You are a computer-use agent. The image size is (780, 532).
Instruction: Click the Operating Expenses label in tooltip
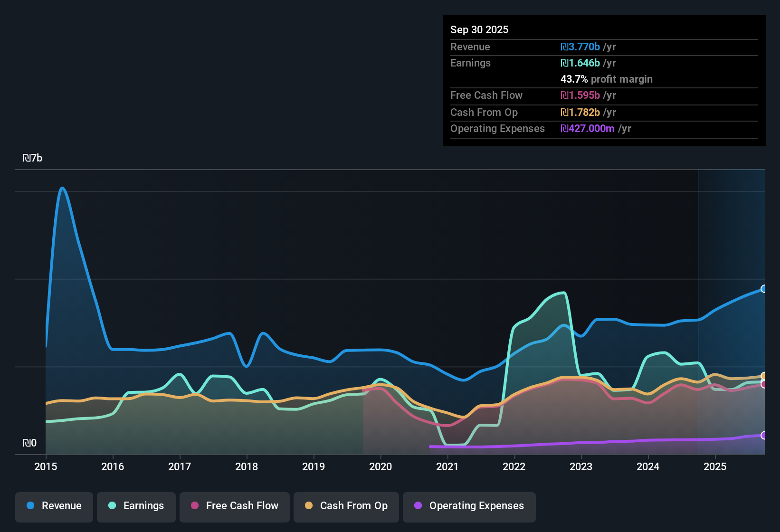(497, 129)
